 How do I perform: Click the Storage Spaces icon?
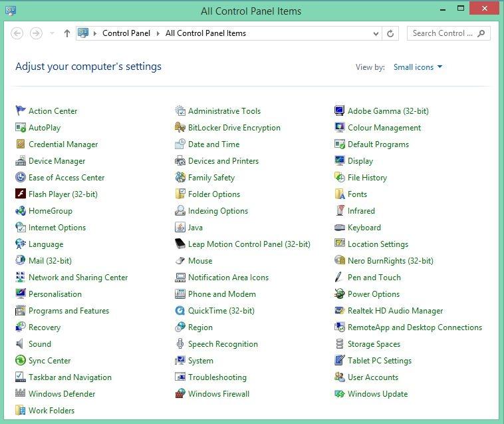pos(339,343)
